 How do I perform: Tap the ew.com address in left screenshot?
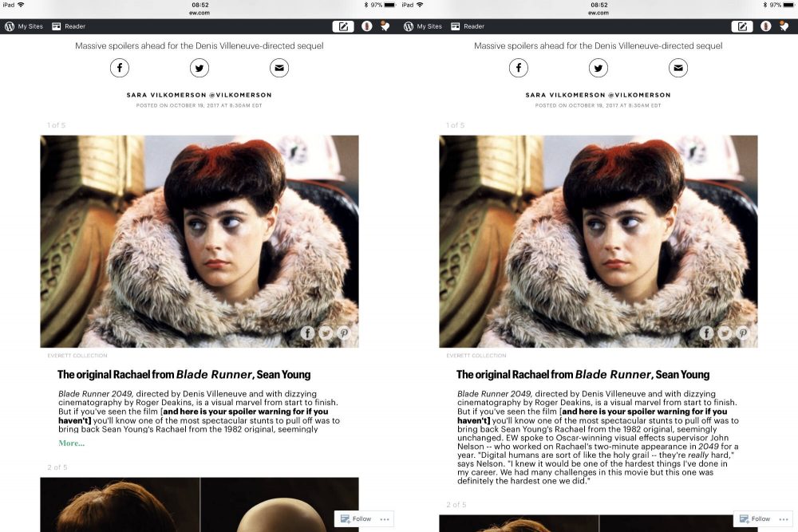point(199,13)
